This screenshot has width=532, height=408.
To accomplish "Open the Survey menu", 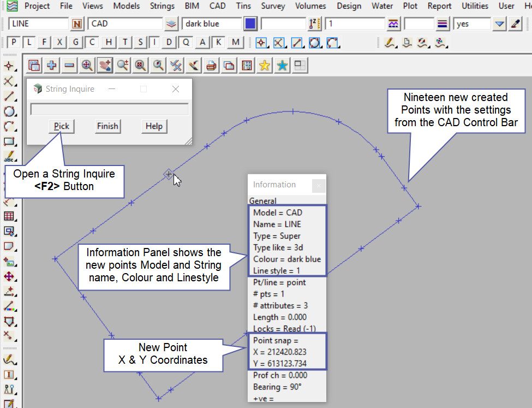I will point(273,6).
